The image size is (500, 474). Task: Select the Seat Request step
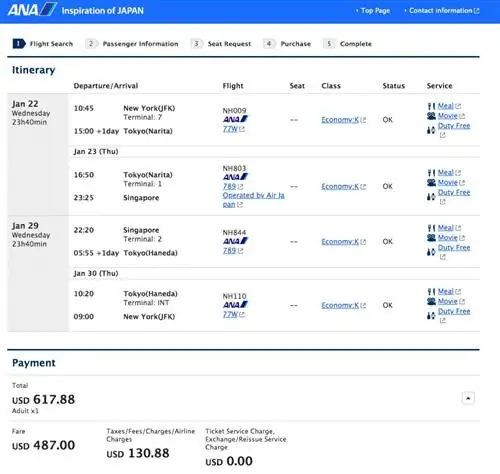tap(221, 44)
